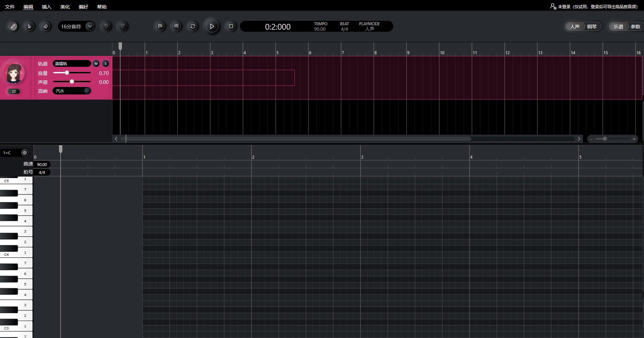Image resolution: width=644 pixels, height=338 pixels.
Task: Click the 曲速 value 90.00
Action: click(x=42, y=164)
